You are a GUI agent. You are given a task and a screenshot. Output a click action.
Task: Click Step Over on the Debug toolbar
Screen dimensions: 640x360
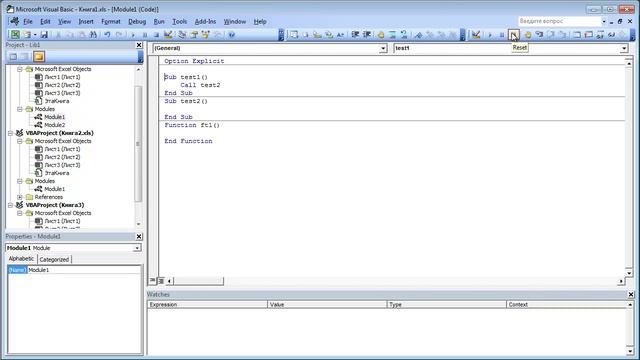[551, 35]
